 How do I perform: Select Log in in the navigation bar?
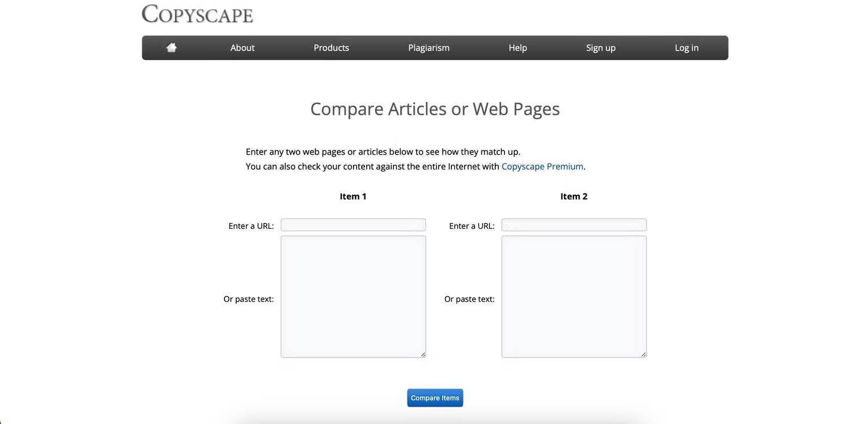tap(687, 47)
